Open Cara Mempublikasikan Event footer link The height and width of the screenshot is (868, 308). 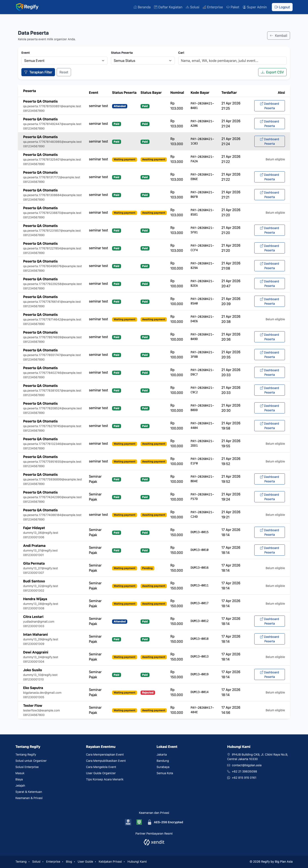[x=106, y=761]
